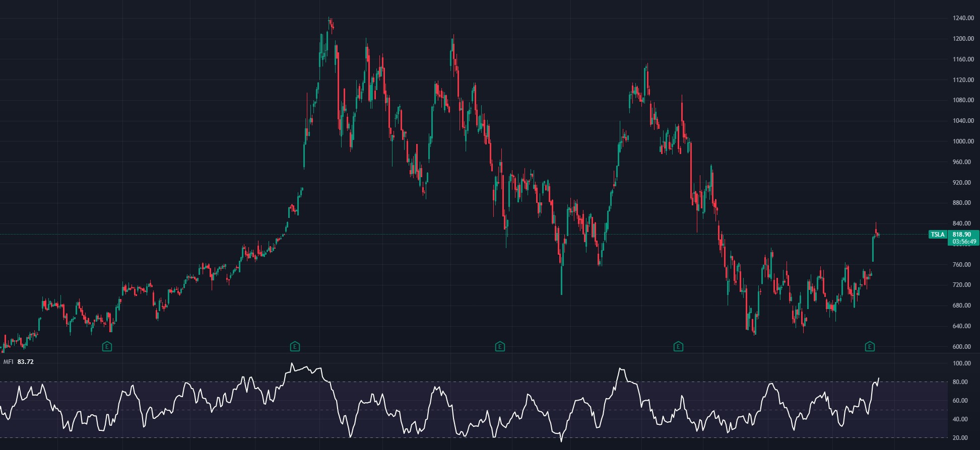Select the latest candlestick at chart's right edge

(x=879, y=235)
